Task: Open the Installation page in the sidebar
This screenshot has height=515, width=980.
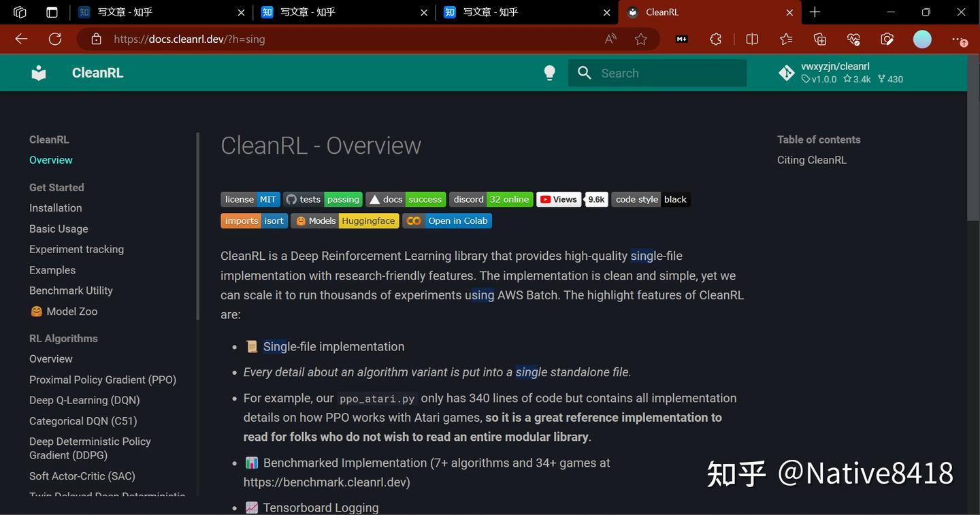Action: coord(55,207)
